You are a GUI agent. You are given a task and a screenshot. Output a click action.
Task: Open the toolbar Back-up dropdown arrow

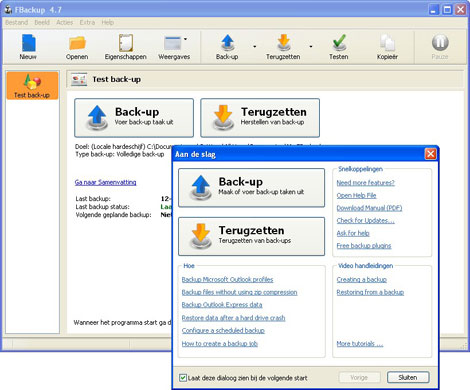tap(255, 47)
